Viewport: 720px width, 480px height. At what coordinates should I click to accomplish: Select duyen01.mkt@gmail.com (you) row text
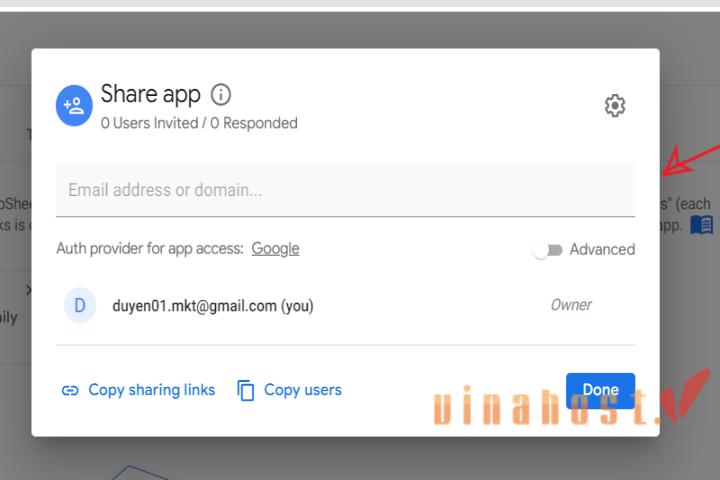(213, 306)
